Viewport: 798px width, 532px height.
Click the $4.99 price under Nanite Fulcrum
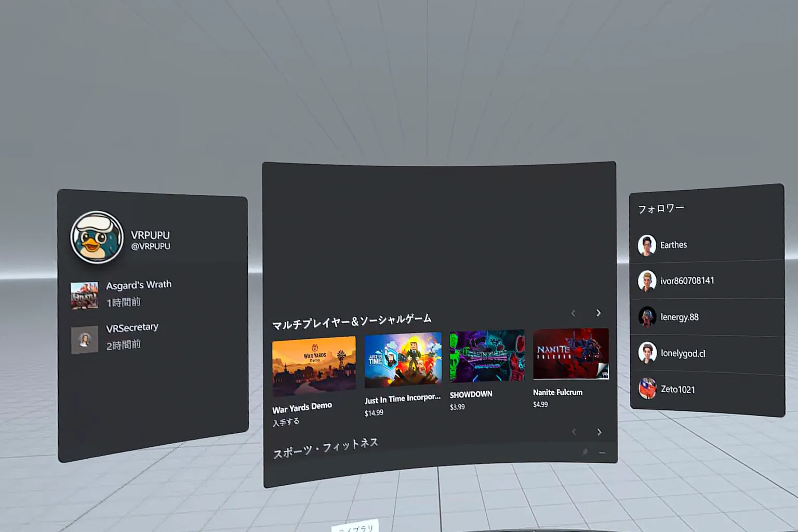point(540,404)
